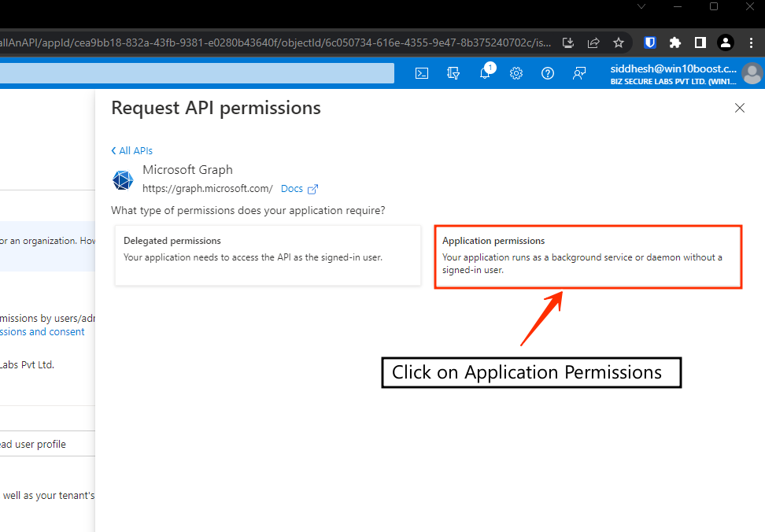Open the Directories and subscriptions filter
765x532 pixels.
point(453,73)
